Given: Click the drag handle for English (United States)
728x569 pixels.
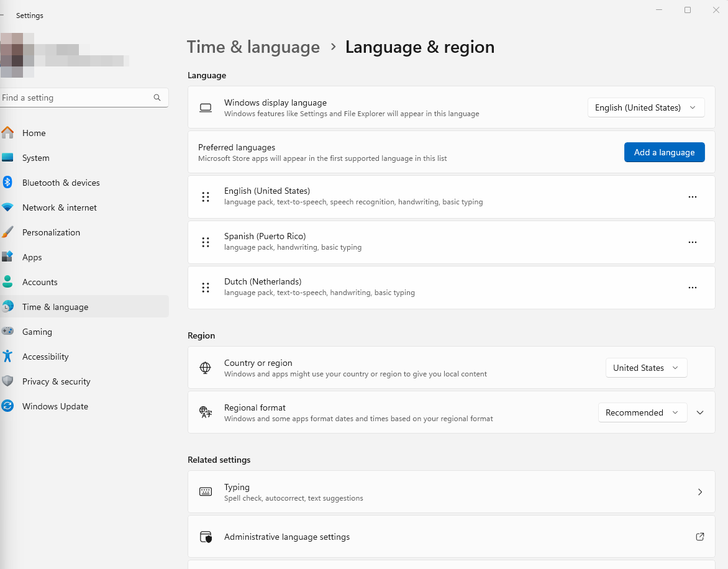Looking at the screenshot, I should point(206,197).
